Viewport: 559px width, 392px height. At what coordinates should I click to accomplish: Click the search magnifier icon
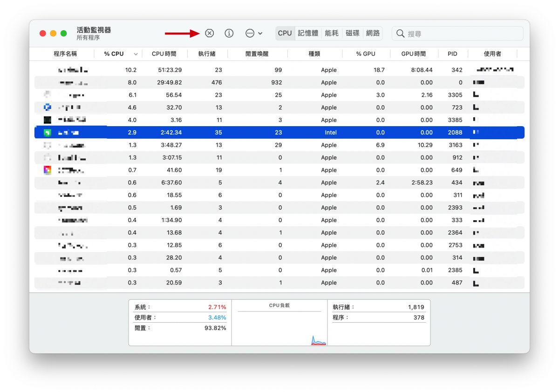(x=401, y=34)
